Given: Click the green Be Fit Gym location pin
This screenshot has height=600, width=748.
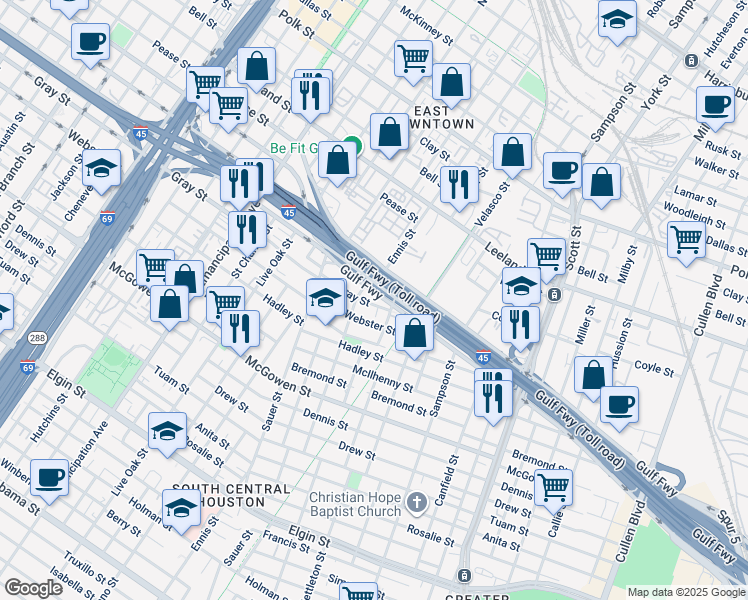Looking at the screenshot, I should (353, 144).
